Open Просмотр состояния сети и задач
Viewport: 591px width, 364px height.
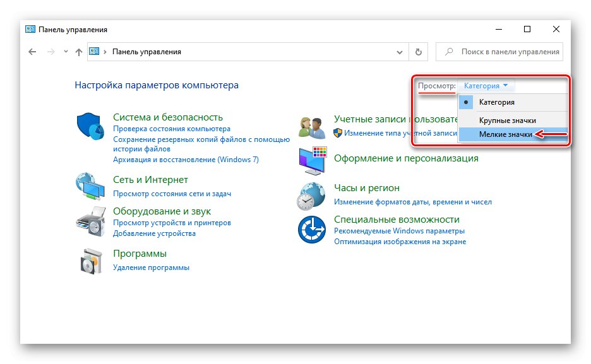172,194
